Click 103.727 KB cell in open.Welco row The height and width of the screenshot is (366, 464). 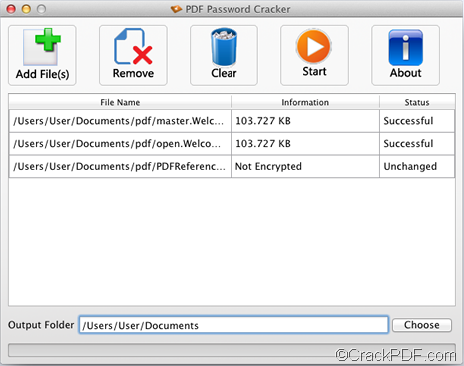coord(305,144)
